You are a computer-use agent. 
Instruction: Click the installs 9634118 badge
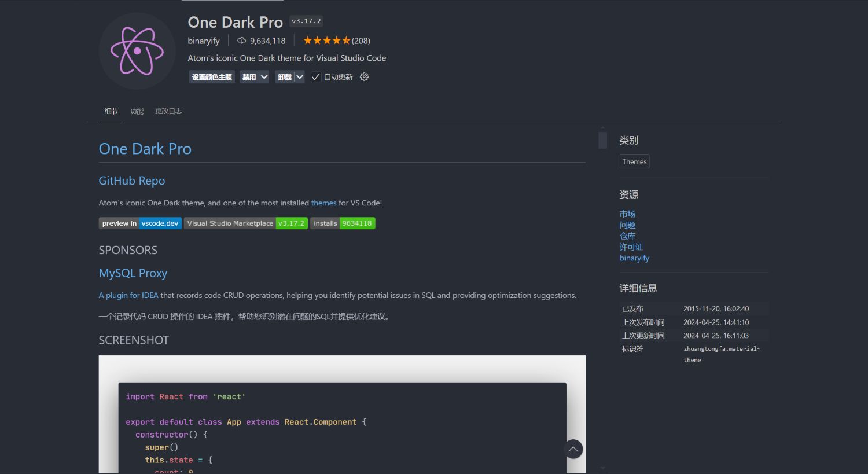pyautogui.click(x=343, y=223)
